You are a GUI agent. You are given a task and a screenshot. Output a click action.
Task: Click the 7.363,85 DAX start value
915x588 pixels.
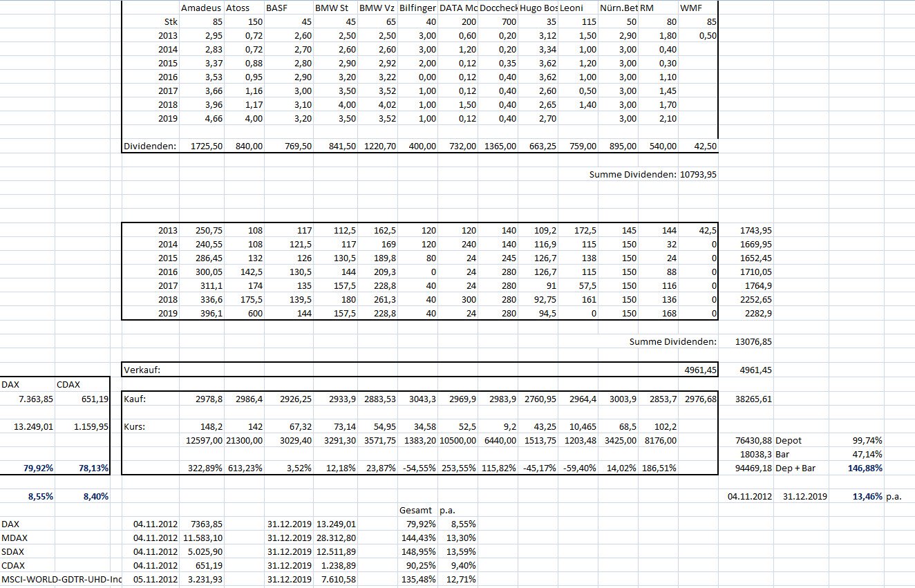(x=35, y=399)
